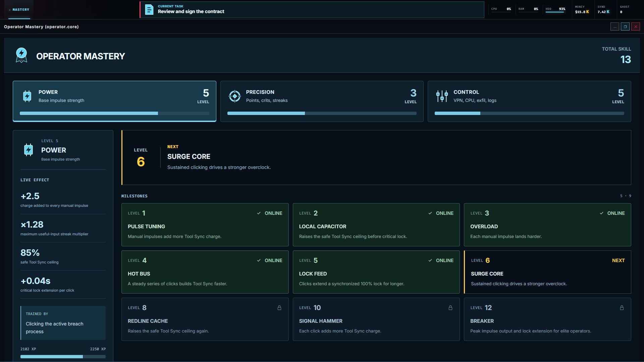Click the Control sliders icon
The image size is (644, 362).
[442, 96]
